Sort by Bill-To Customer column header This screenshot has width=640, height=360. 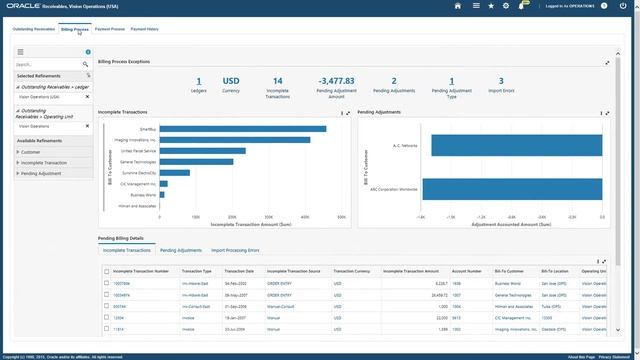coord(509,271)
